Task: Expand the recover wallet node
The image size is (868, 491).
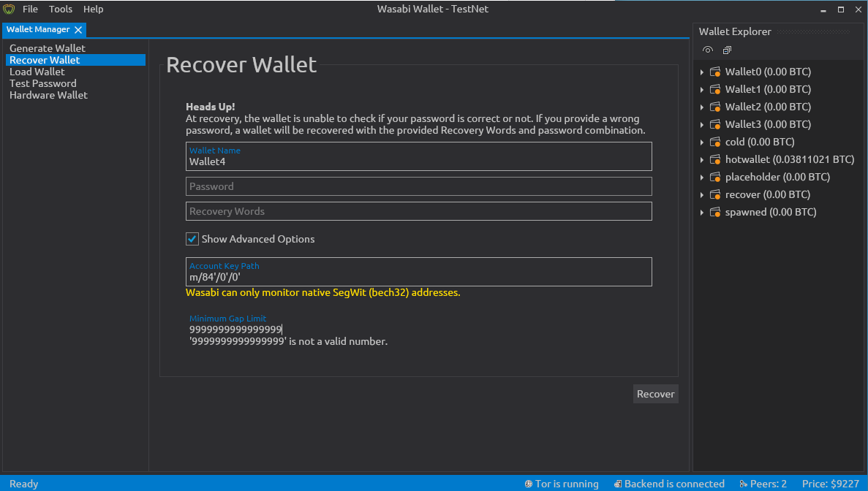Action: coord(702,194)
